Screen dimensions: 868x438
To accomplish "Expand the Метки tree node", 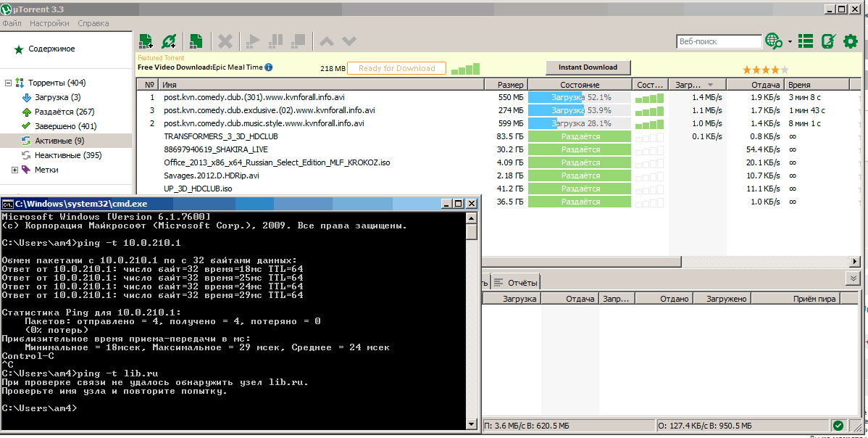I will pyautogui.click(x=15, y=170).
